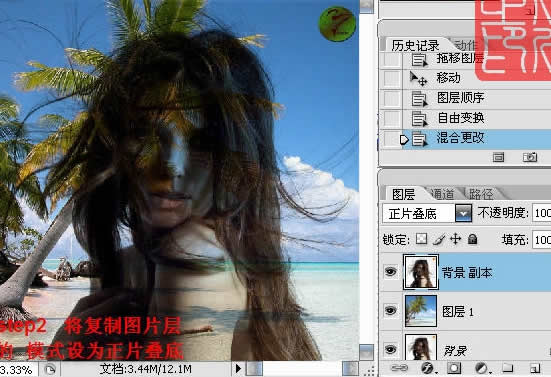Select the 图层顺序 history state
This screenshot has height=377, width=551.
coord(466,98)
